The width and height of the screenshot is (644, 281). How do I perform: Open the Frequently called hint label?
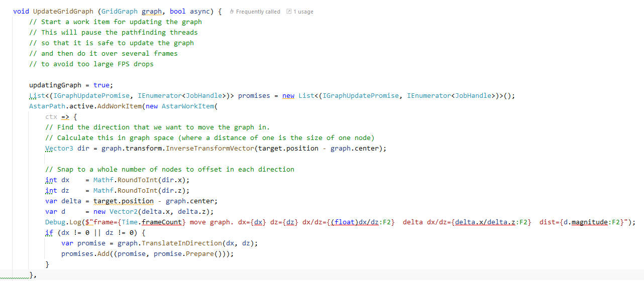coord(258,12)
